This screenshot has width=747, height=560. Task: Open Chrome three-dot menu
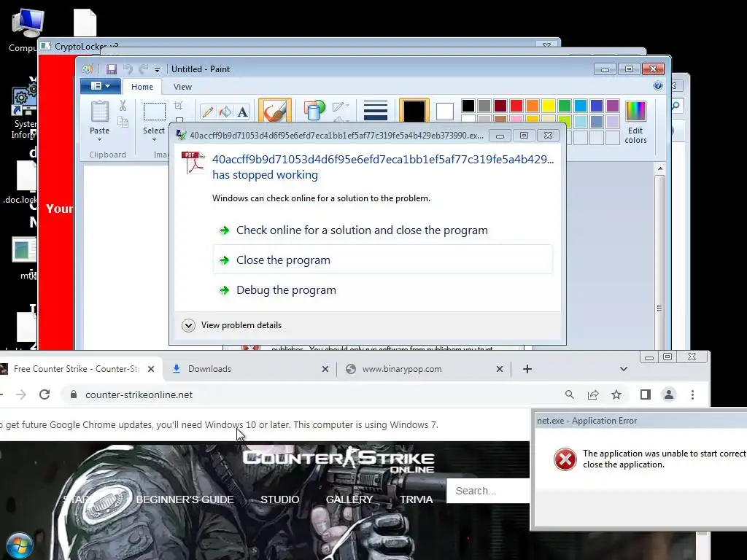(x=693, y=394)
